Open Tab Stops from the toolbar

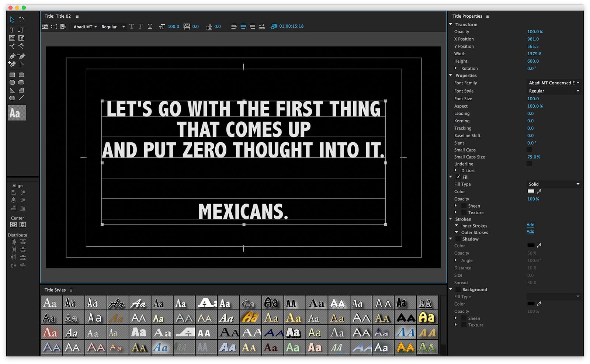pyautogui.click(x=261, y=26)
